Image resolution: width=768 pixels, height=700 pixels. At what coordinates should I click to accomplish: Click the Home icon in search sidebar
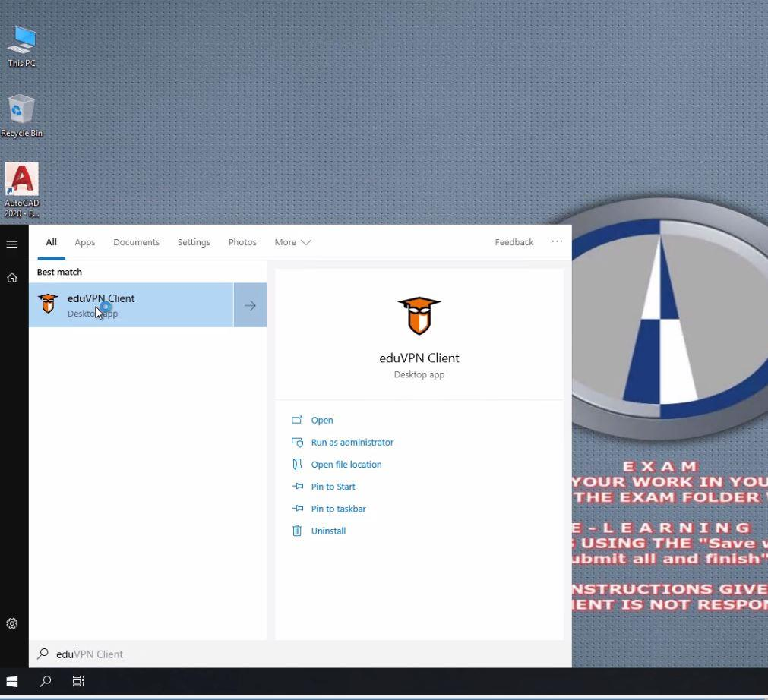tap(12, 278)
